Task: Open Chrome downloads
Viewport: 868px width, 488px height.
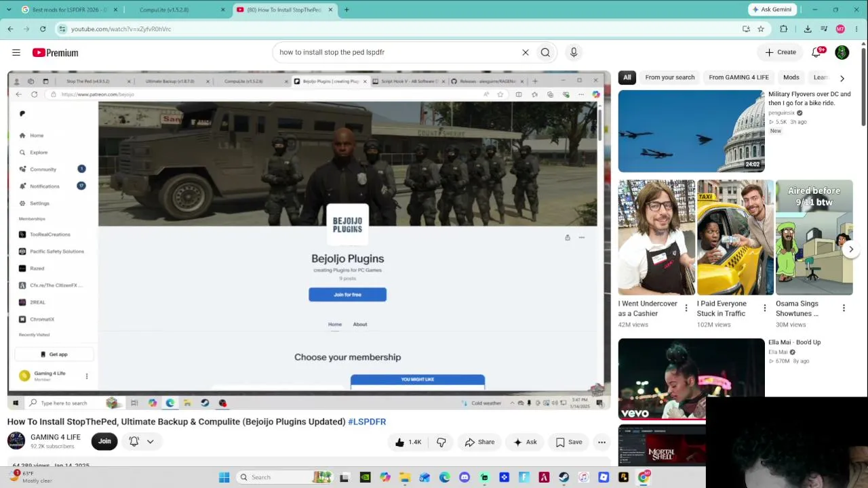Action: (808, 29)
